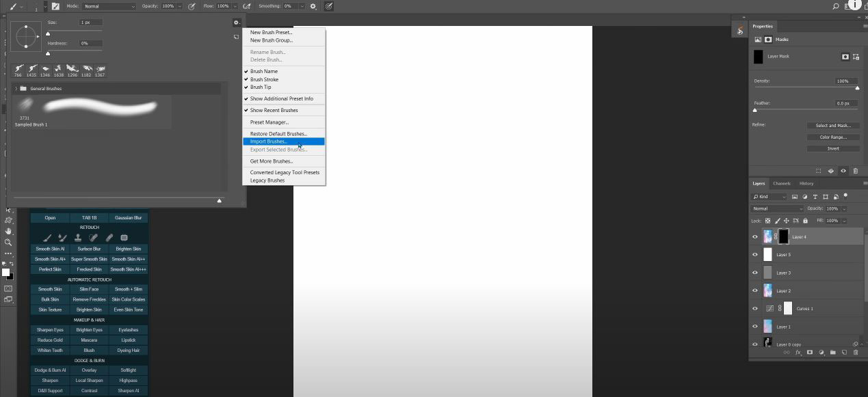
Task: Toggle the brush settings panel icon
Action: (56, 6)
